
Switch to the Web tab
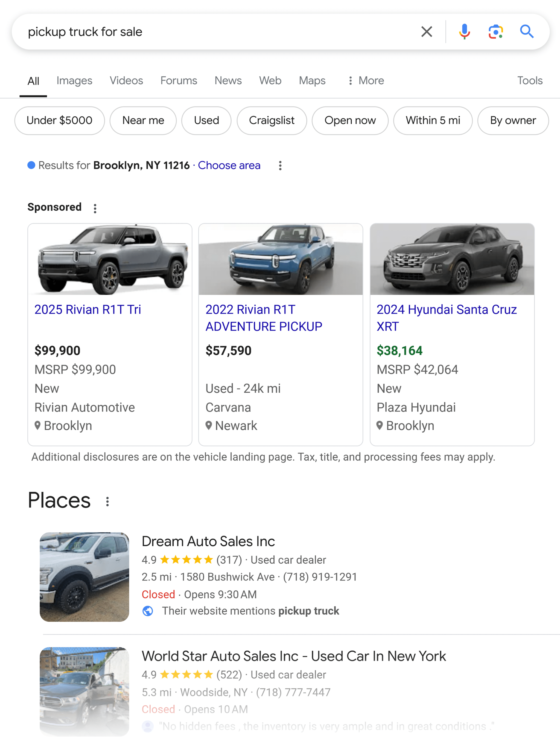click(270, 80)
